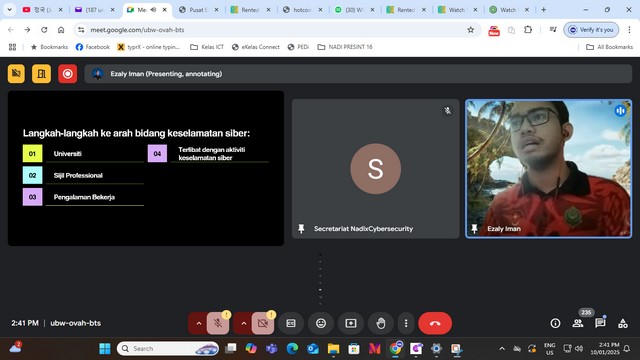The height and width of the screenshot is (360, 640).
Task: Open the eKelas Connect bookmark
Action: point(256,47)
